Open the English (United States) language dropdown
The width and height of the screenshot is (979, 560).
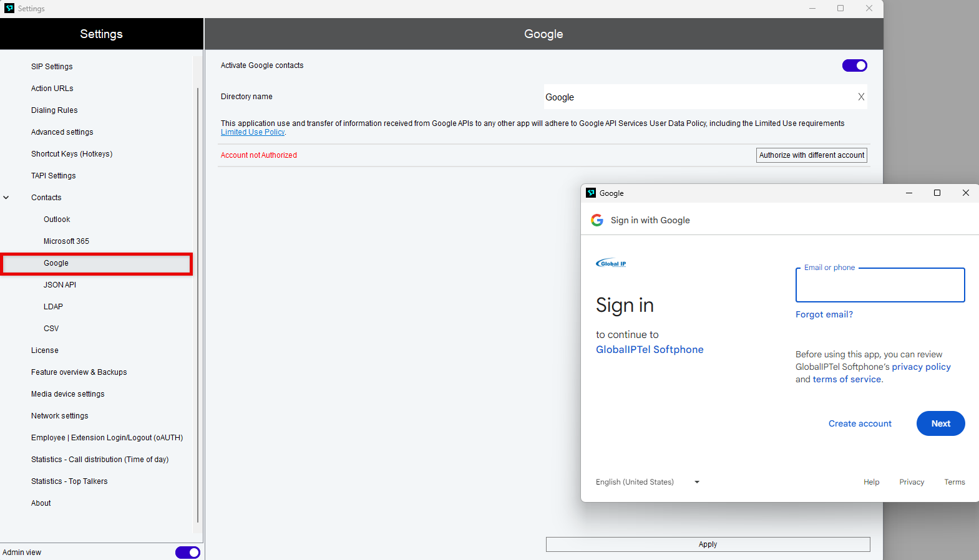click(x=648, y=482)
